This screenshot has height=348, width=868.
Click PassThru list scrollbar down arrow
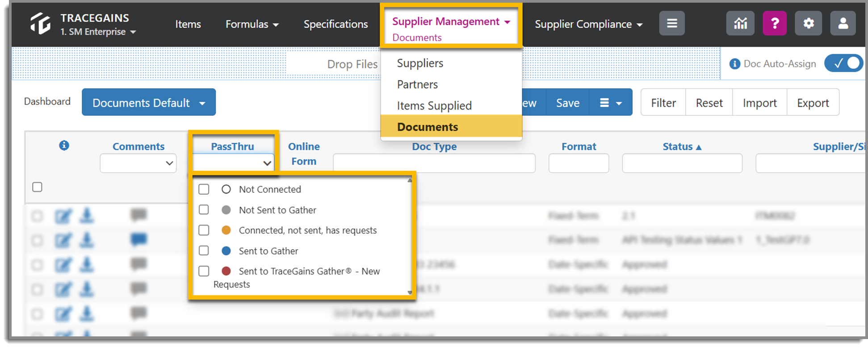click(410, 293)
